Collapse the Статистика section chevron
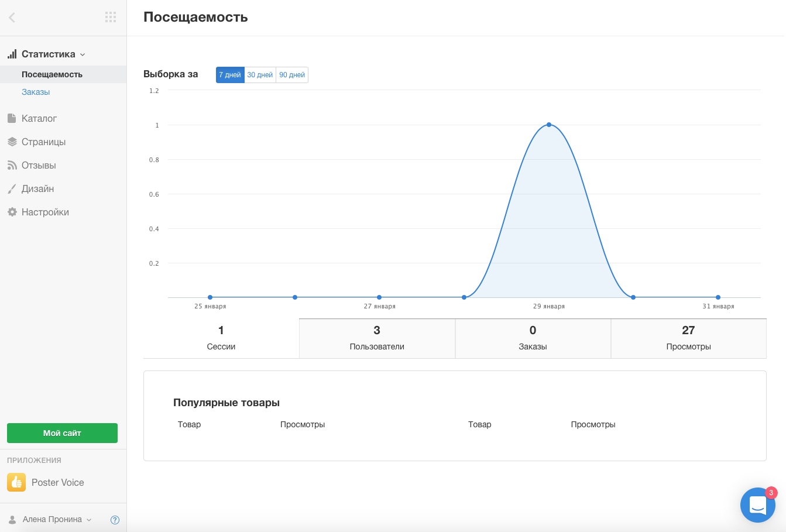The width and height of the screenshot is (786, 532). click(x=83, y=54)
